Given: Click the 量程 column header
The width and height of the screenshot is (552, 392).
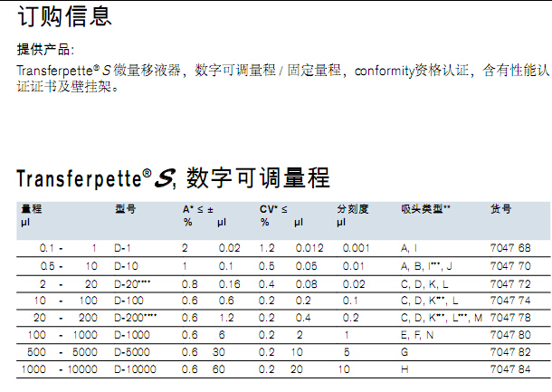Looking at the screenshot, I should [x=32, y=209].
